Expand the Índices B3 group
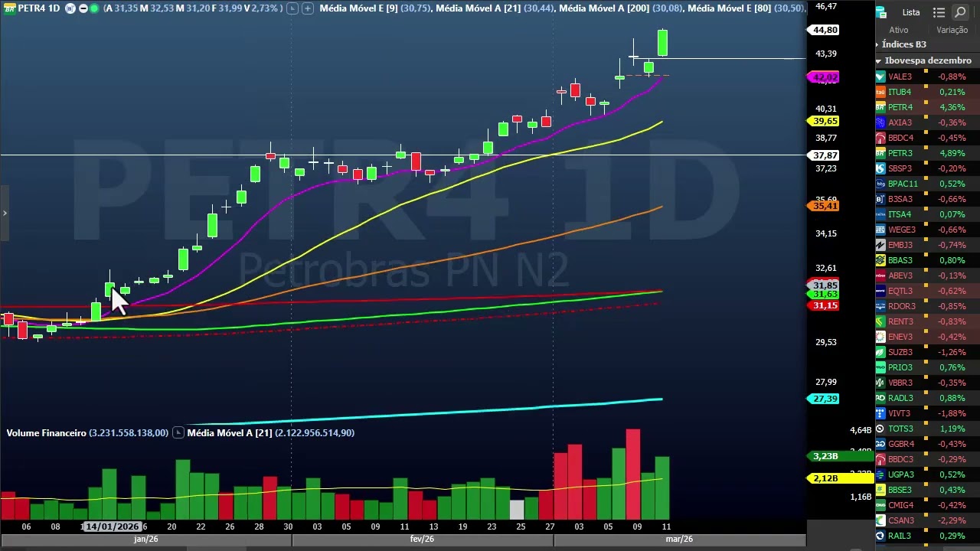 (877, 45)
